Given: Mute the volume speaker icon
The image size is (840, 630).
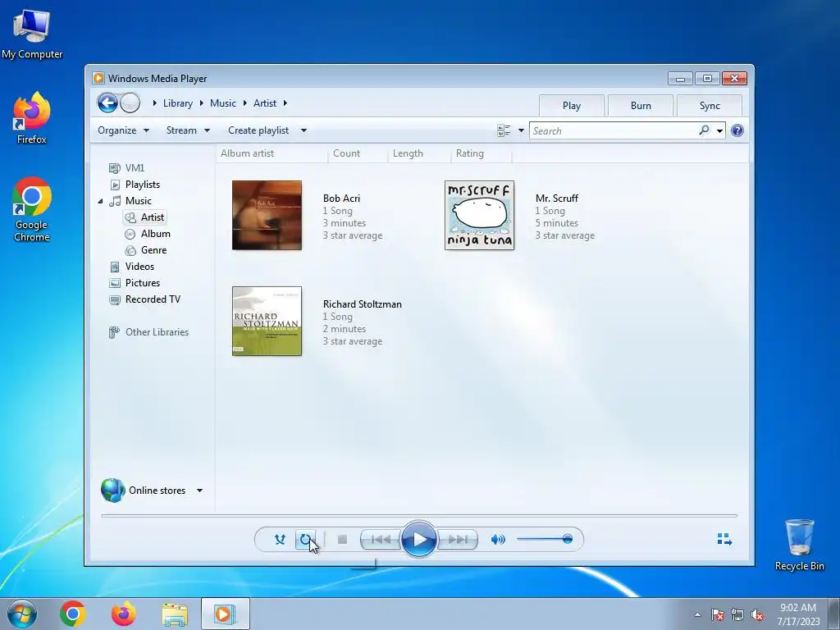Looking at the screenshot, I should click(498, 540).
